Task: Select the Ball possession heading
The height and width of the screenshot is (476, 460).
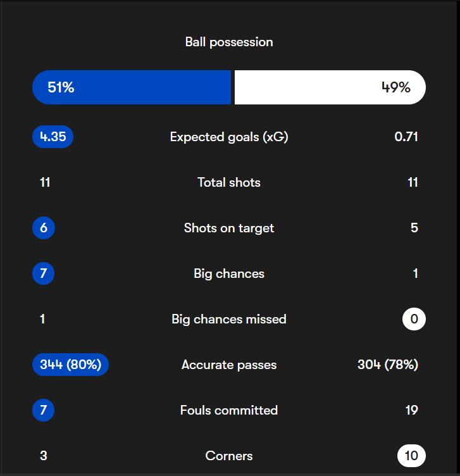Action: pos(229,42)
